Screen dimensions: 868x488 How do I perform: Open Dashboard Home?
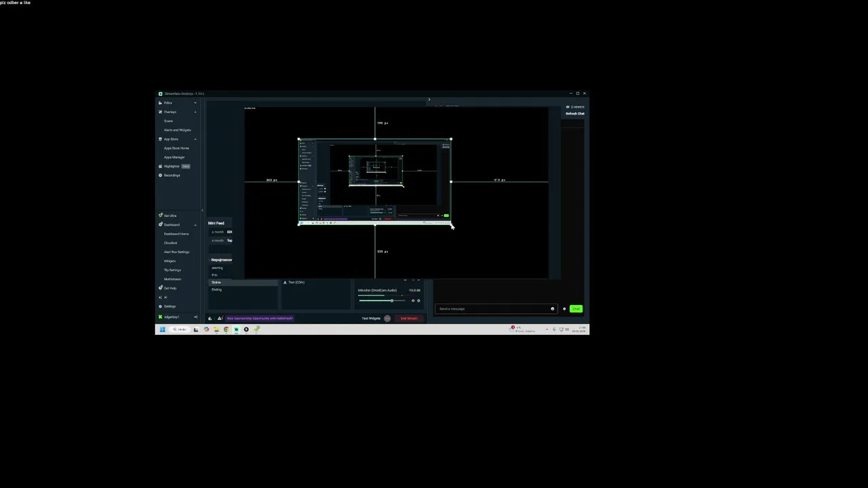click(x=176, y=234)
